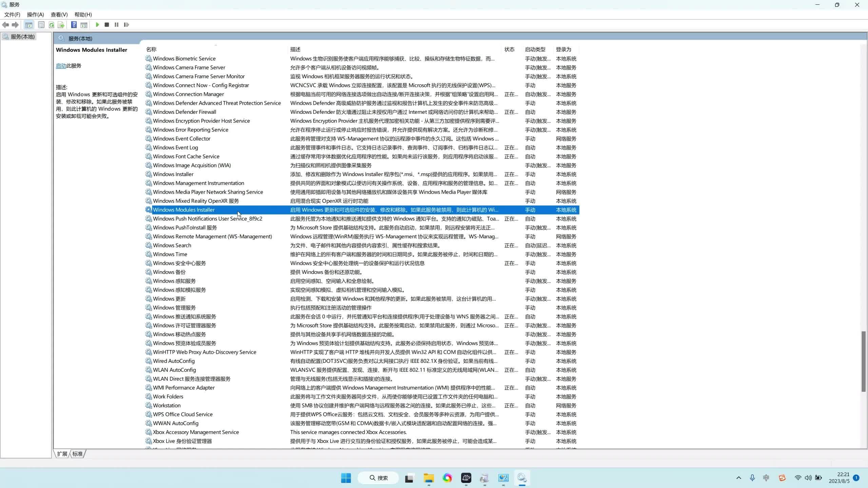Click gear icon beside Work Folders
The height and width of the screenshot is (488, 868).
point(149,396)
